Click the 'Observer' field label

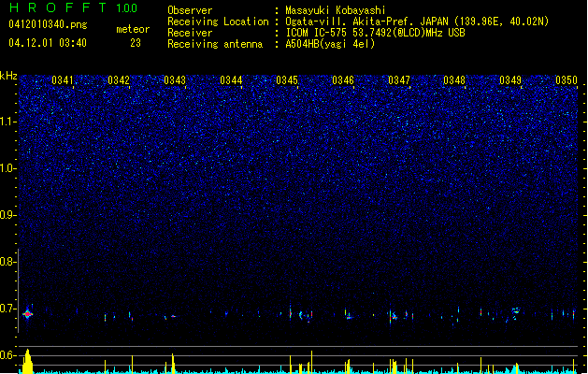pos(190,10)
